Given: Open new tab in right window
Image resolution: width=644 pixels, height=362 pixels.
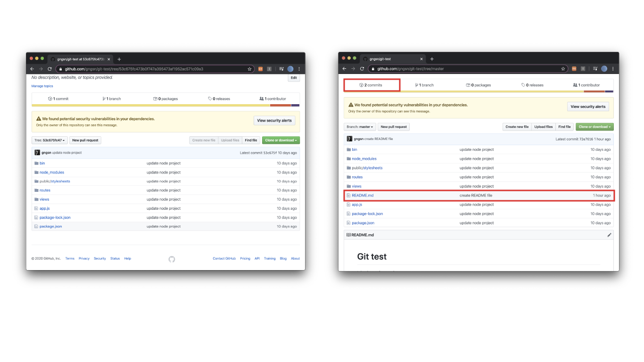Looking at the screenshot, I should coord(431,59).
